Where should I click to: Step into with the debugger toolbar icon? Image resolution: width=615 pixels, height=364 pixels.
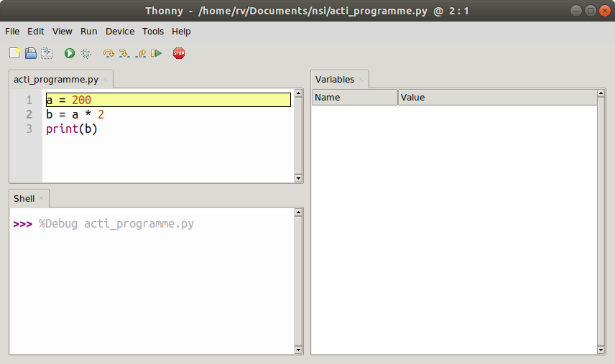(124, 53)
